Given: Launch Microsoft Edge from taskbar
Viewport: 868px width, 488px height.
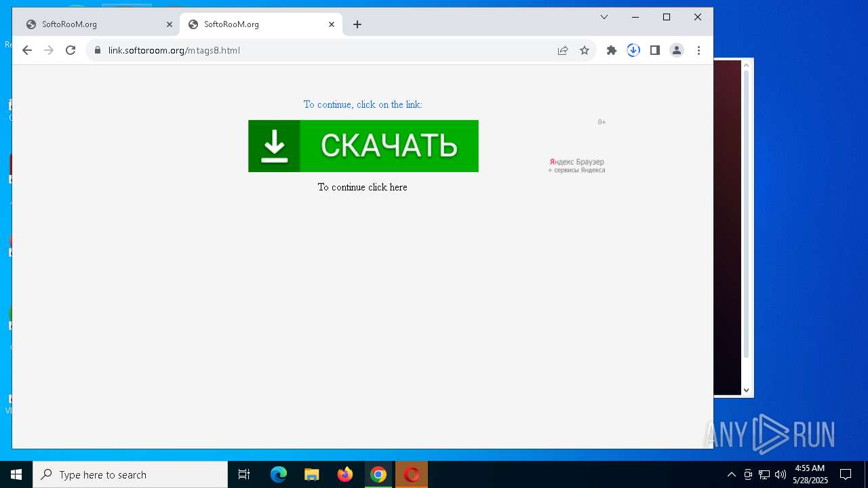Looking at the screenshot, I should (279, 474).
